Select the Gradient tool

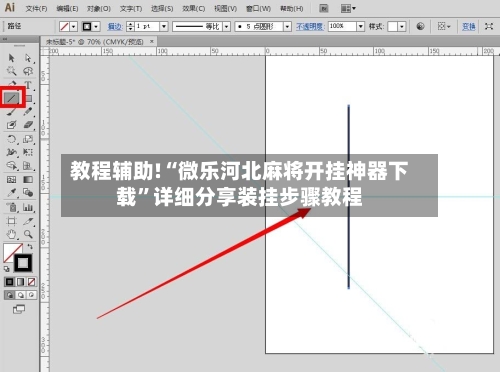coord(28,180)
